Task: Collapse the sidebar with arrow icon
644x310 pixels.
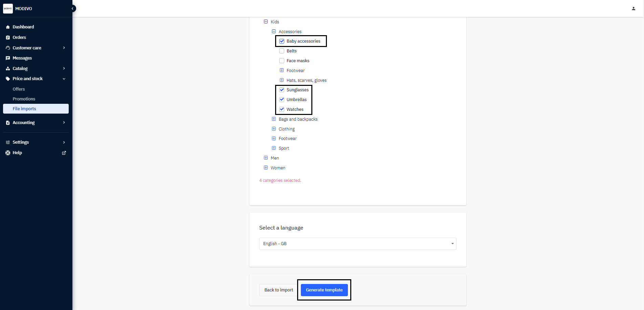Action: click(72, 8)
